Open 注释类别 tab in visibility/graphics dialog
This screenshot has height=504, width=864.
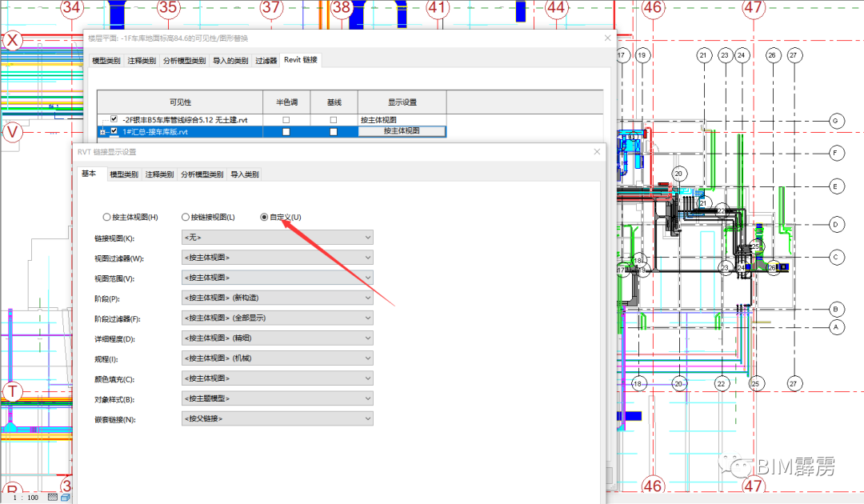tap(142, 61)
